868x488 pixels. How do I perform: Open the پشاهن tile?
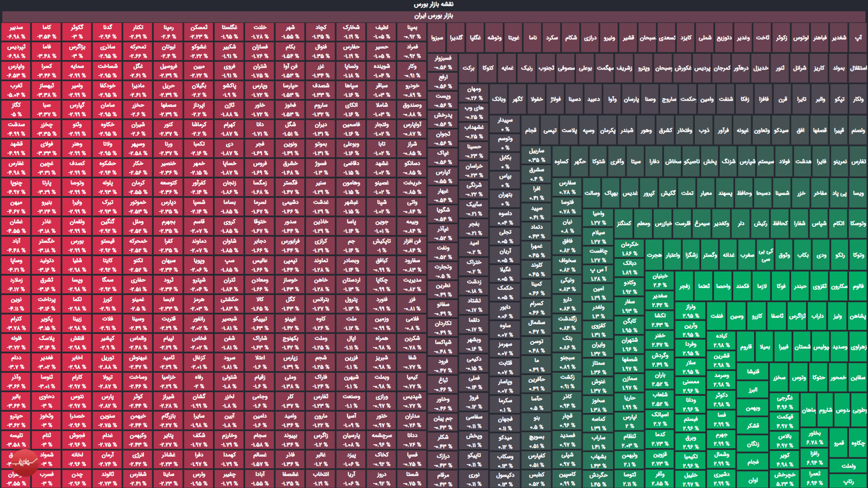click(858, 316)
